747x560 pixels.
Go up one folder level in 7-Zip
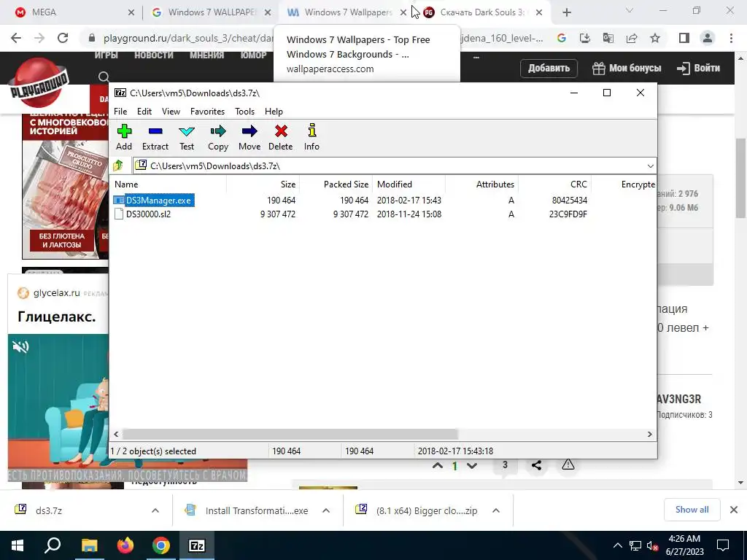click(118, 166)
